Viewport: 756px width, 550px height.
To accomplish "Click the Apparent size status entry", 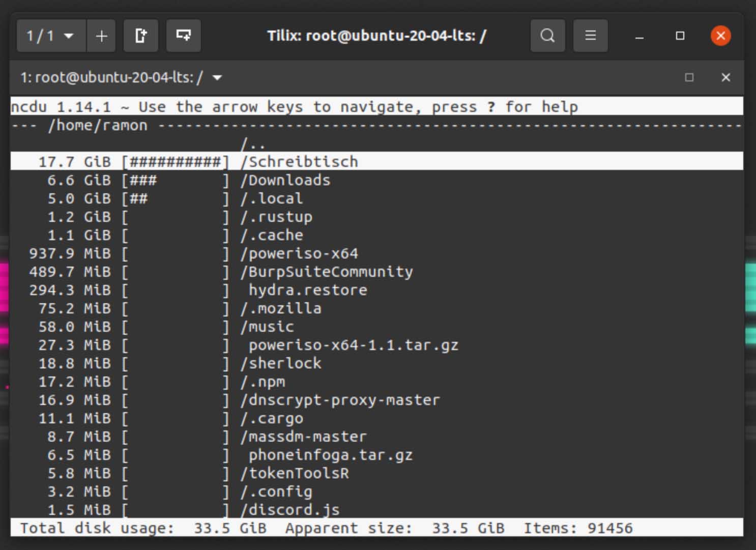I will 395,528.
